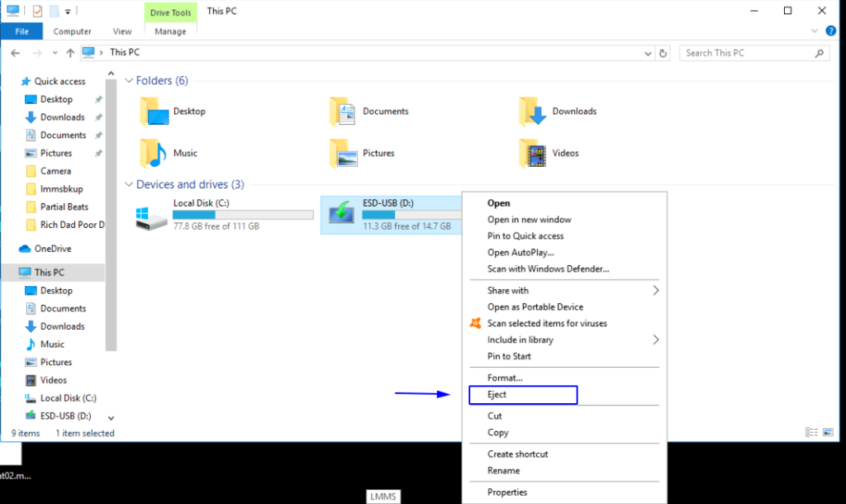The height and width of the screenshot is (504, 846).
Task: Switch to large icons view in status bar
Action: click(x=828, y=432)
